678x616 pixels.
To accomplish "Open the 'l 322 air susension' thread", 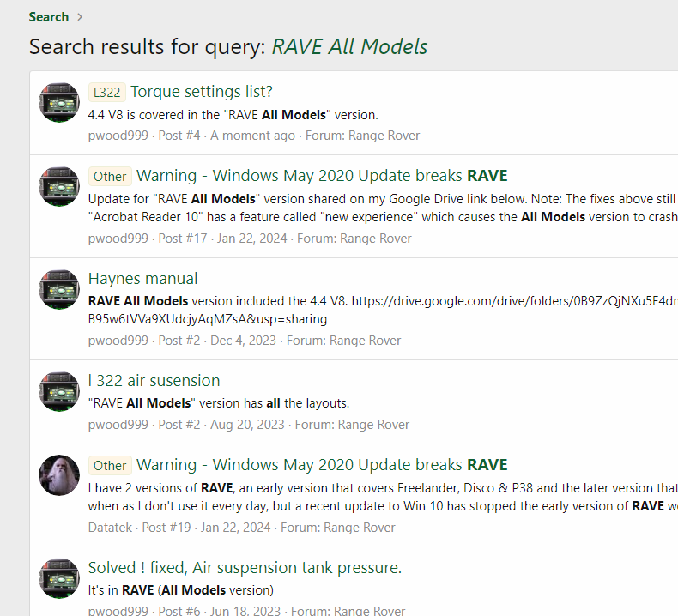I will click(154, 381).
